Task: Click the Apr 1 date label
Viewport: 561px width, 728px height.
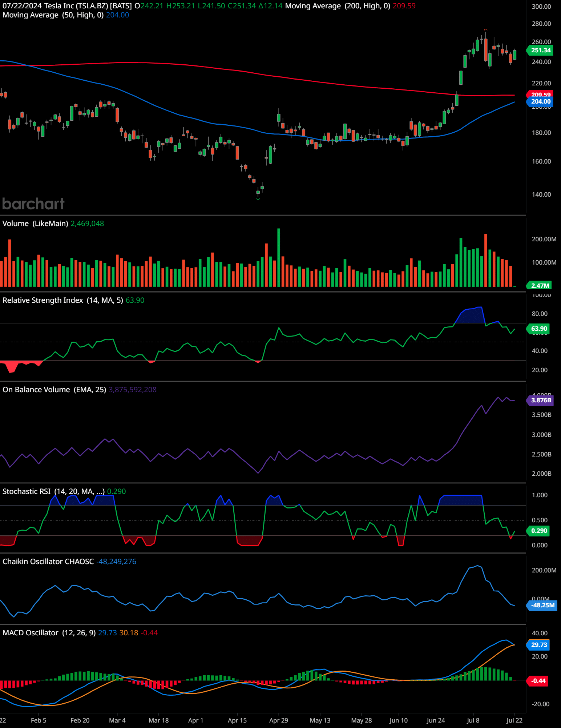Action: pos(196,720)
